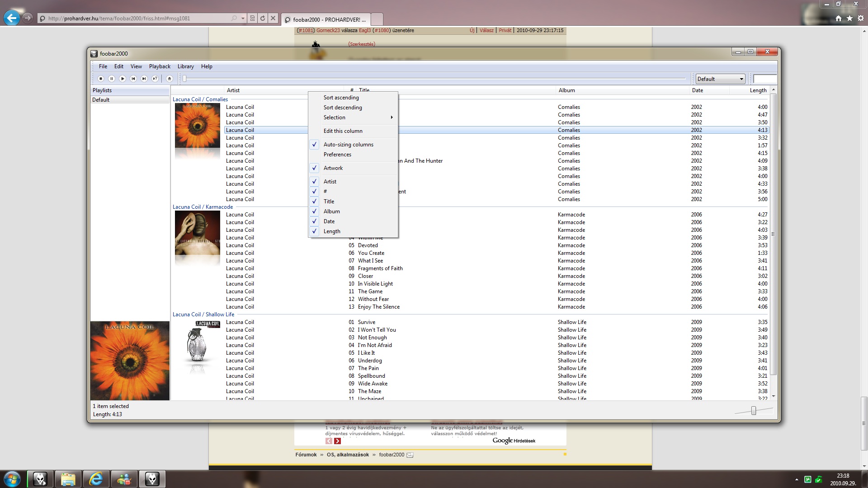
Task: Click the seekbar track
Action: pyautogui.click(x=435, y=79)
